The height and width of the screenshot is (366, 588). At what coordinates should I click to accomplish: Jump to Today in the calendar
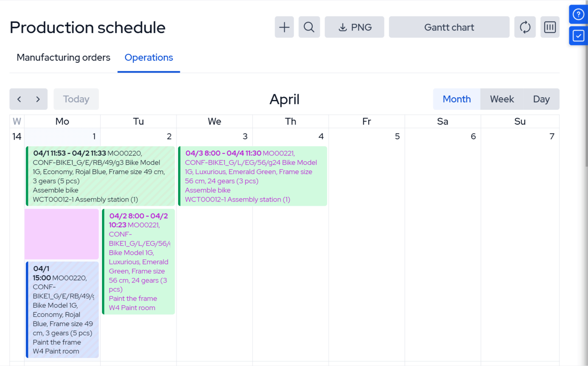76,99
